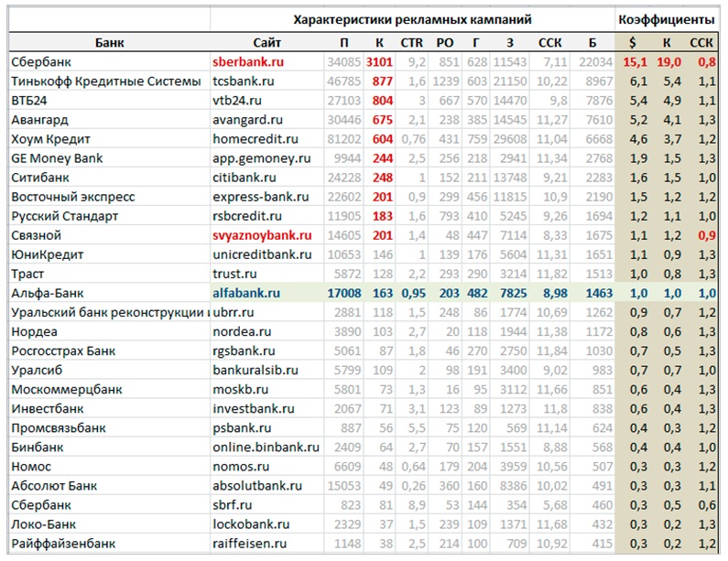728x561 pixels.
Task: Click the 'trust.ru' cell
Action: tap(267, 274)
